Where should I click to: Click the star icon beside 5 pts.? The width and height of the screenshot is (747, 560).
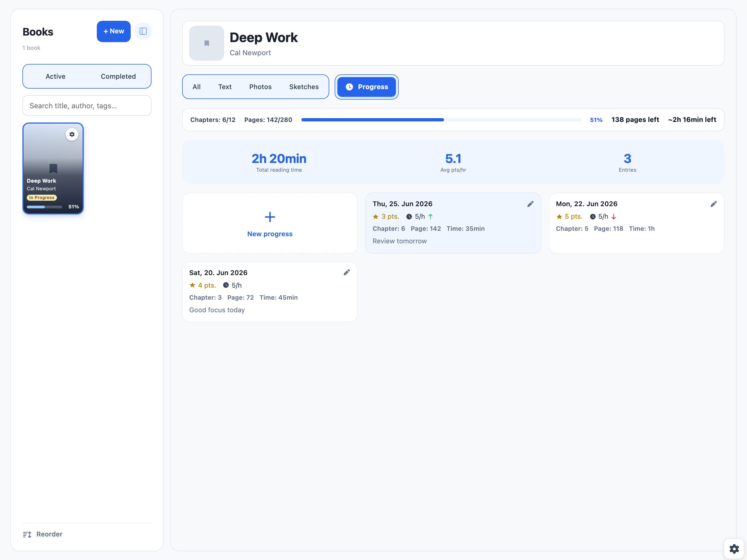(x=559, y=217)
